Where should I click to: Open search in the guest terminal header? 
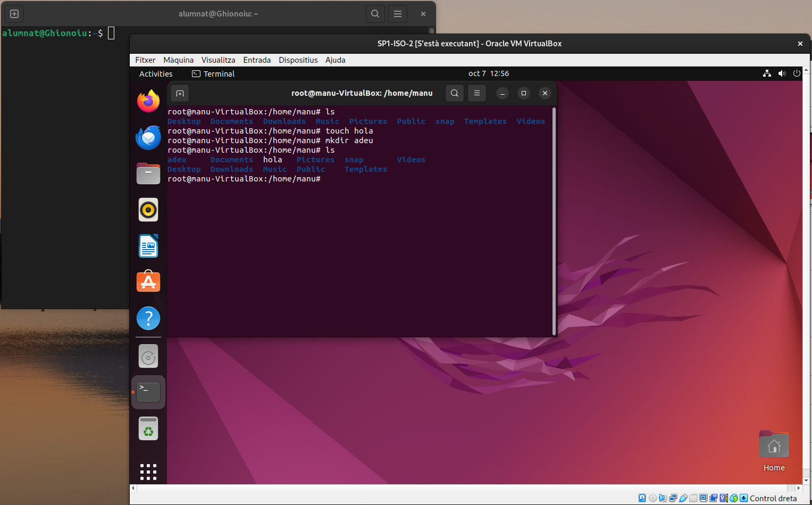(x=454, y=93)
